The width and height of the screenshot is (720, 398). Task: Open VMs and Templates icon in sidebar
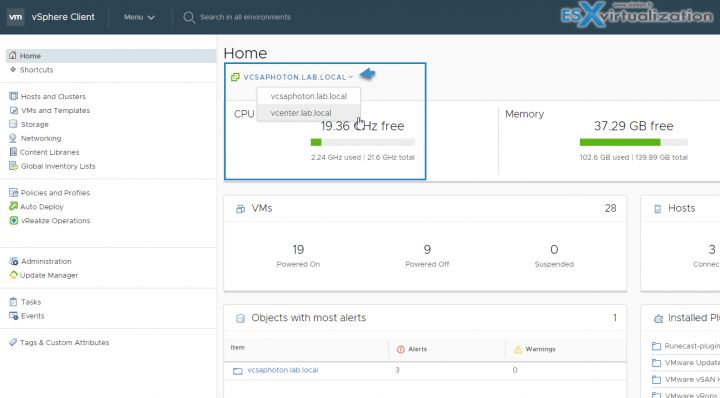click(x=13, y=111)
